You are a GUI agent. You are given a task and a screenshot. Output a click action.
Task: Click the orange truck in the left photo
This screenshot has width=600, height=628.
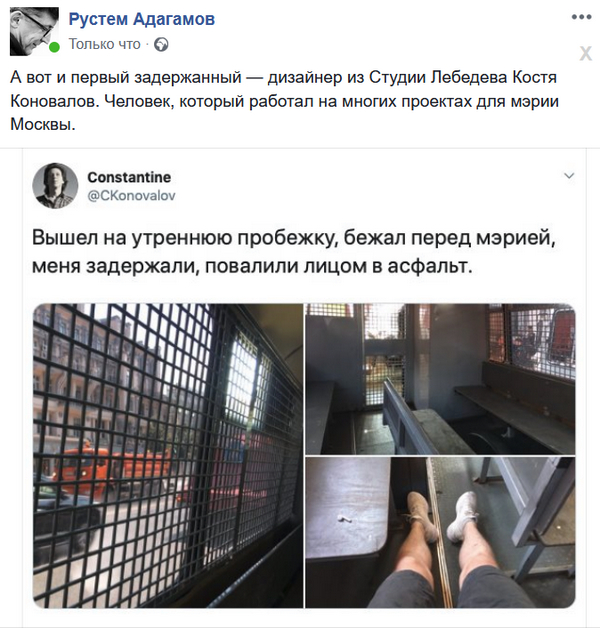click(x=112, y=467)
